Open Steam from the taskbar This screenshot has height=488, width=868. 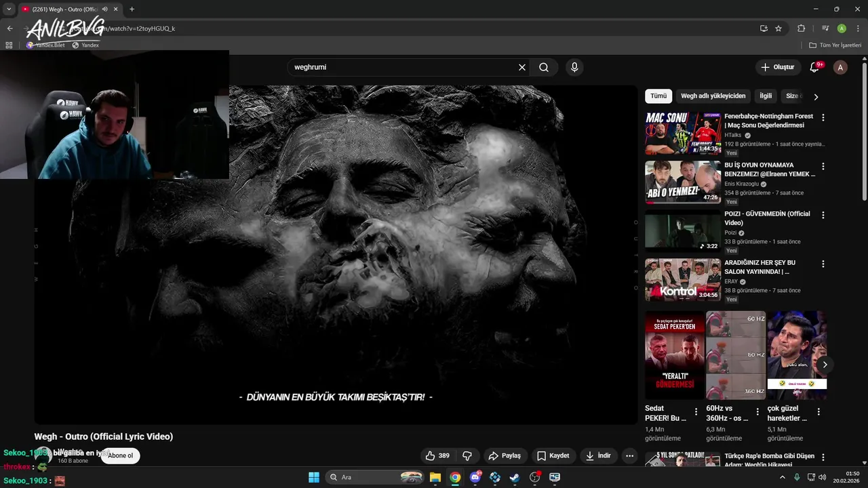(x=515, y=477)
